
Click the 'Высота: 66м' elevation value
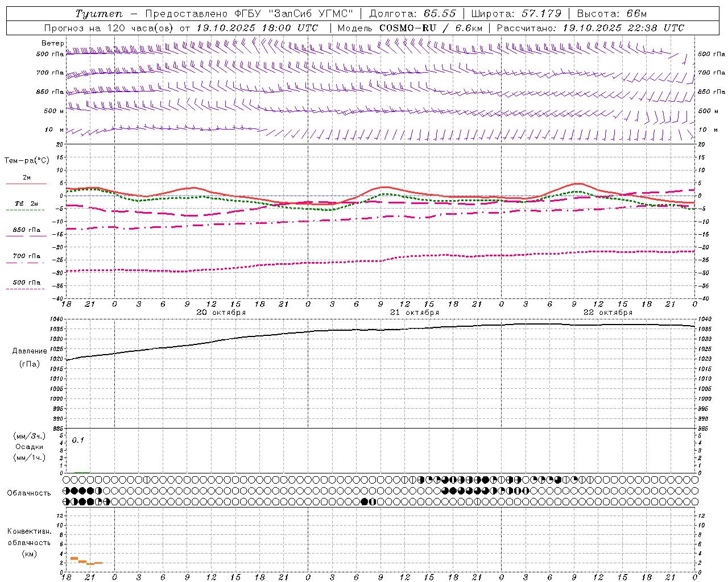(612, 14)
